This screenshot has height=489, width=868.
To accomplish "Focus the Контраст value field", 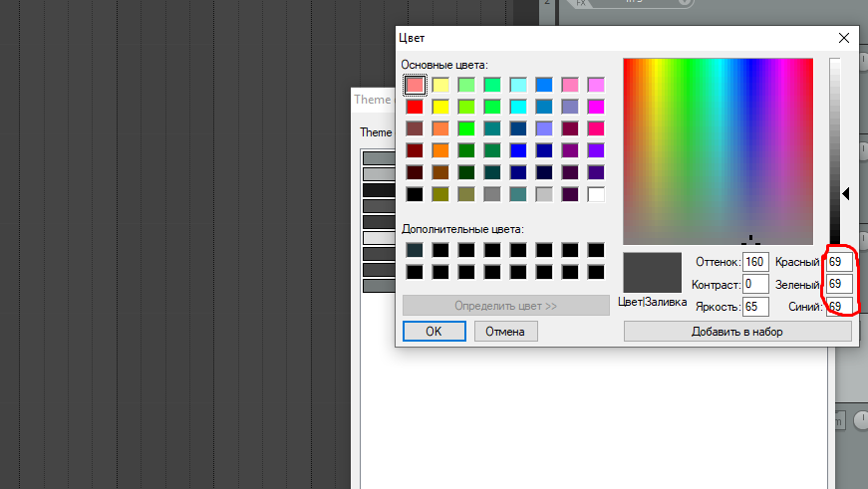I will [755, 284].
